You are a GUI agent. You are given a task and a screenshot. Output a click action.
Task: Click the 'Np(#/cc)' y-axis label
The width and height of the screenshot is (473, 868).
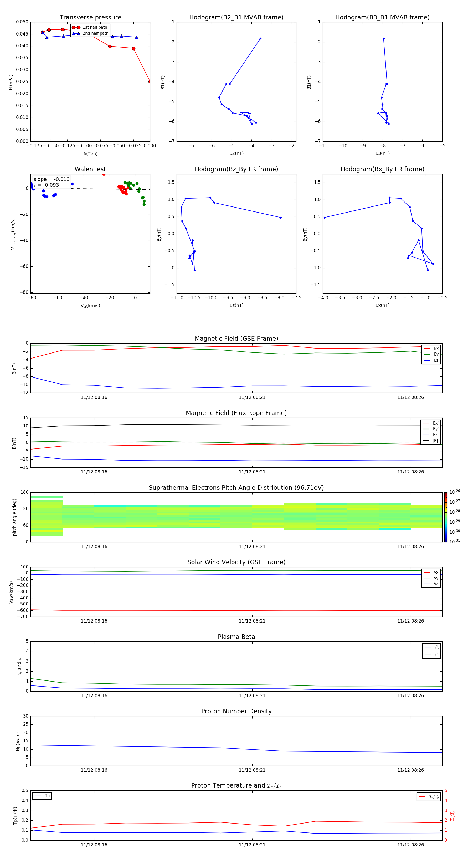point(18,741)
